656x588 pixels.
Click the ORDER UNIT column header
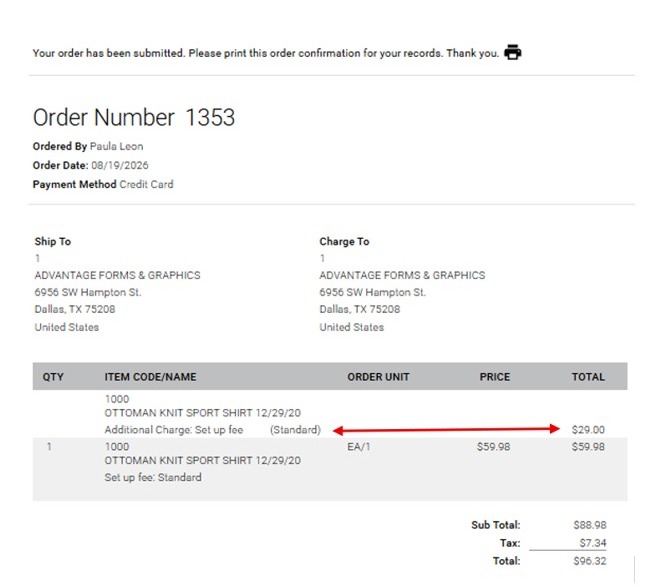click(378, 377)
